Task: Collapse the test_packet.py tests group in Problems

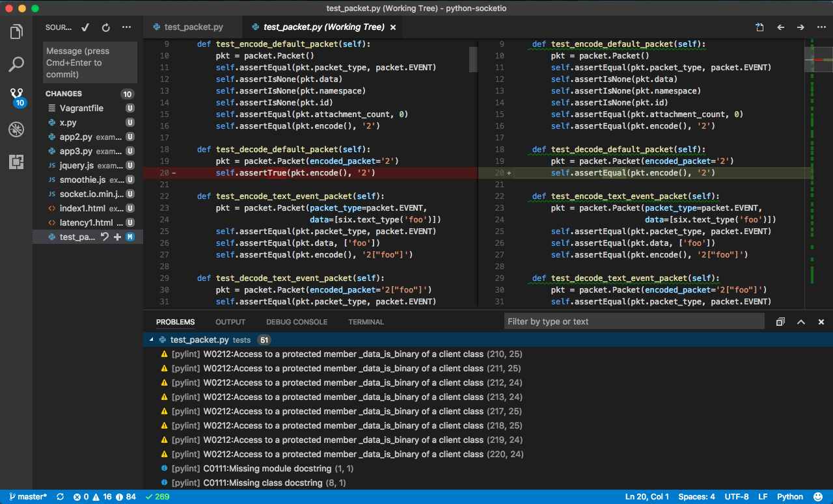Action: [x=152, y=339]
